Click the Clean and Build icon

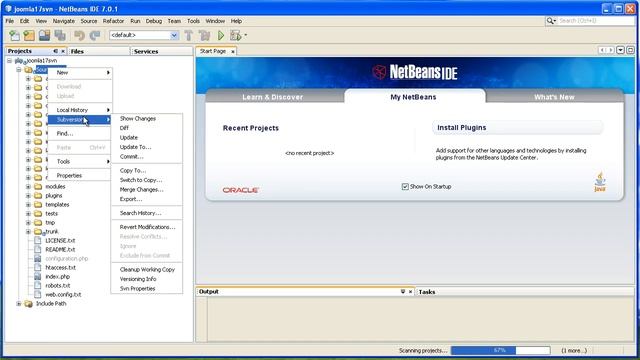coord(204,36)
